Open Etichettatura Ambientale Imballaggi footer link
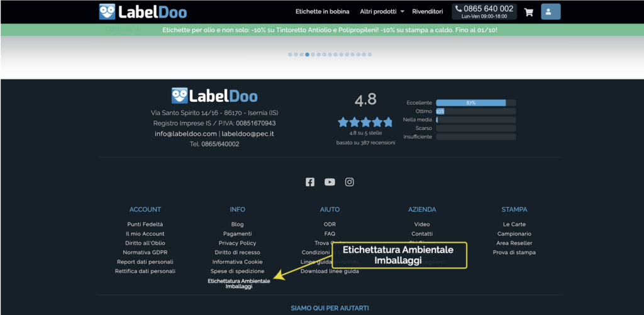 (x=239, y=284)
